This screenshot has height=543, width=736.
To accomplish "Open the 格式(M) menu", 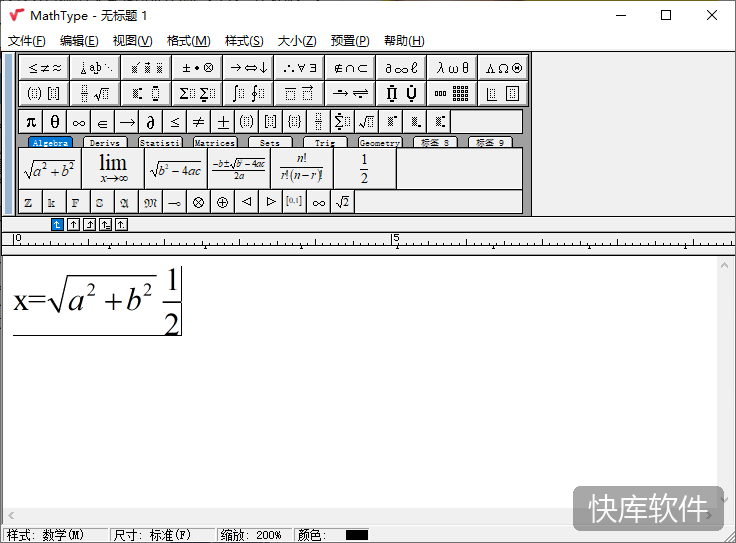I will point(189,41).
